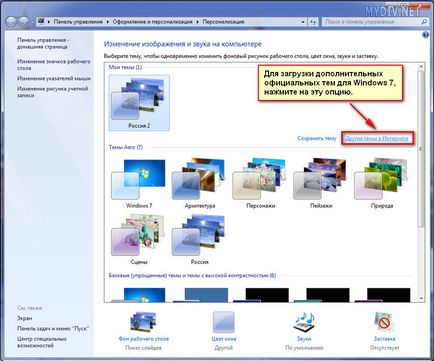Apply the Windows 7 Aero theme
The image size is (434, 361).
click(139, 184)
